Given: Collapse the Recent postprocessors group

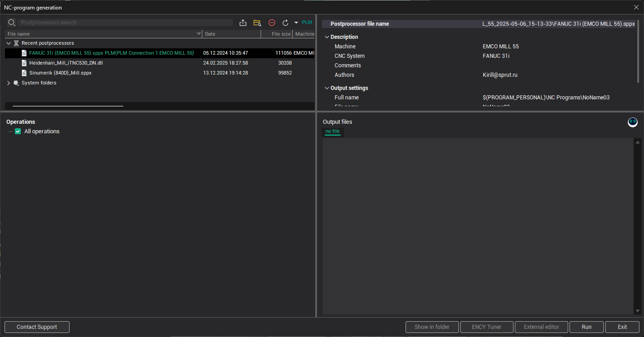Looking at the screenshot, I should 9,43.
